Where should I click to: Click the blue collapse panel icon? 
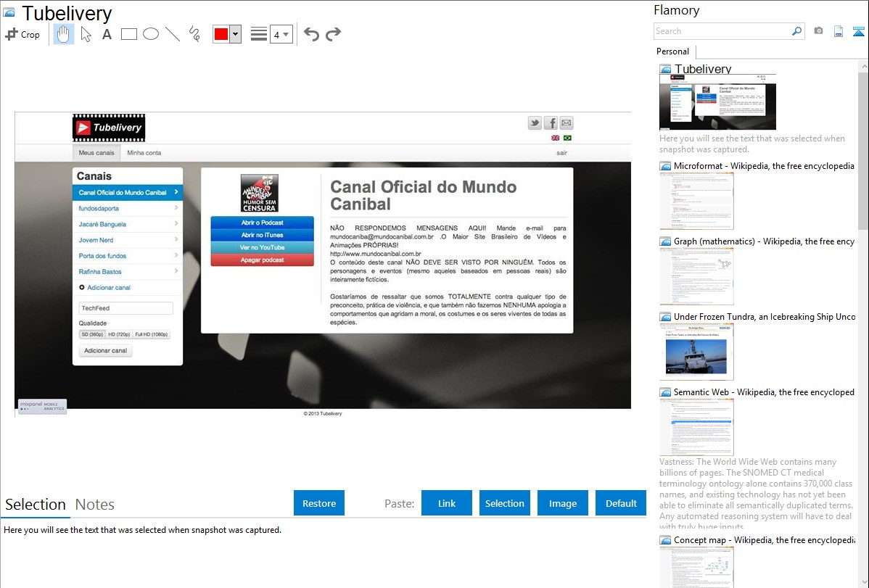pos(858,31)
